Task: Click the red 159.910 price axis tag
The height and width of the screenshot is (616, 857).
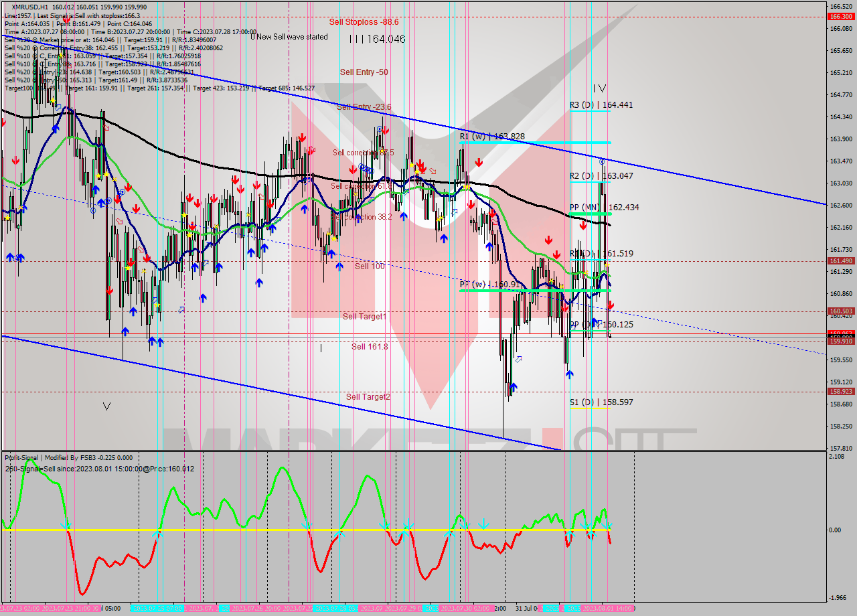Action: pyautogui.click(x=840, y=341)
